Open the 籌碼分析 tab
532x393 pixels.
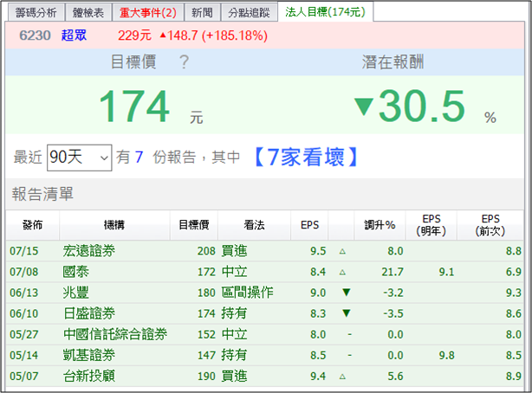tap(36, 12)
